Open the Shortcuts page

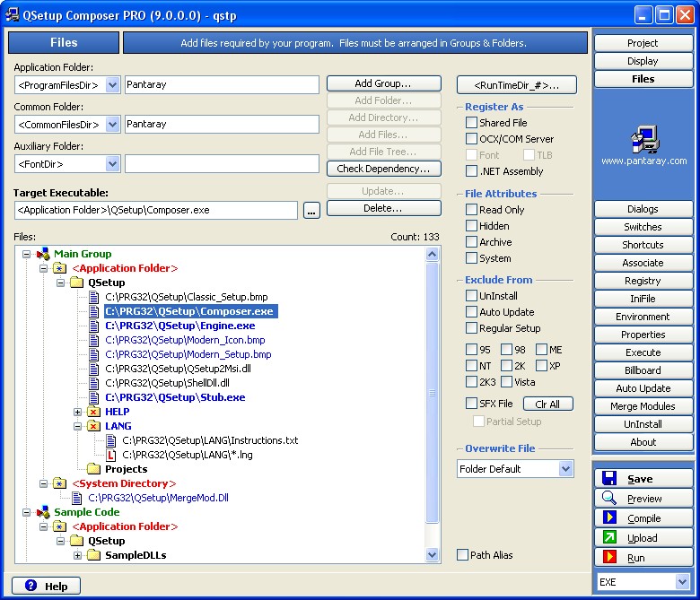(643, 245)
